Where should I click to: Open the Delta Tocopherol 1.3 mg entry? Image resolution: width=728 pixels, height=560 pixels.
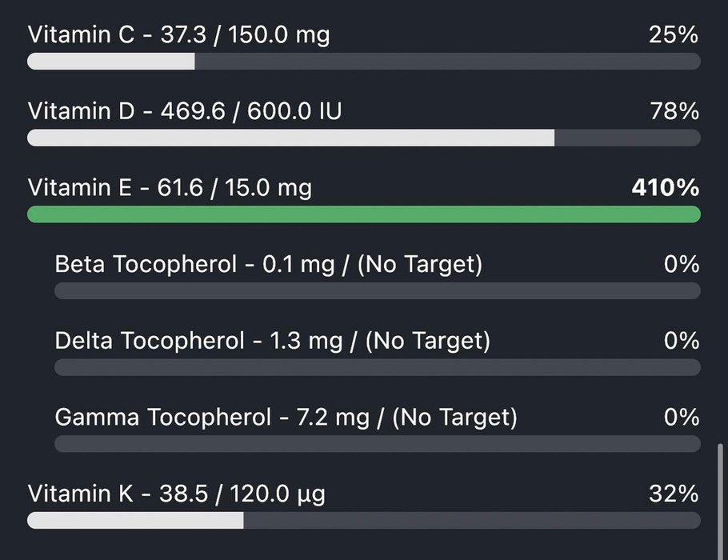tap(272, 341)
